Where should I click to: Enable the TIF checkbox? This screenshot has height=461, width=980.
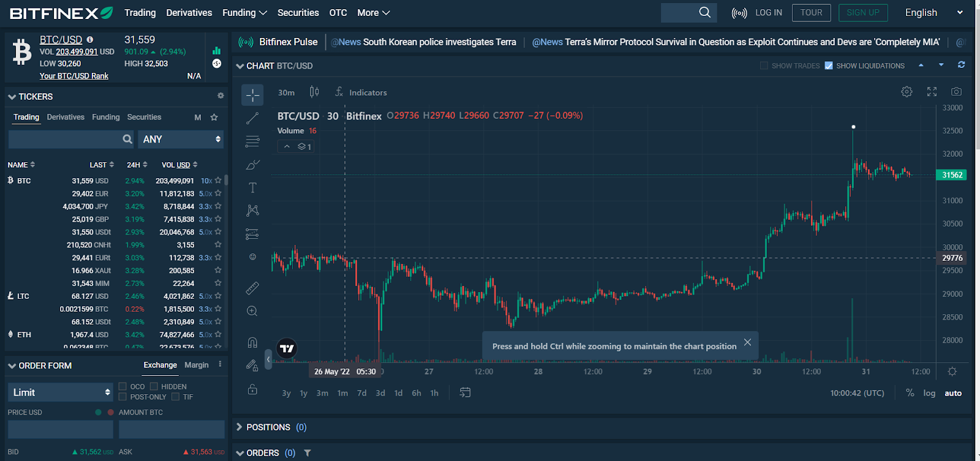pyautogui.click(x=175, y=397)
